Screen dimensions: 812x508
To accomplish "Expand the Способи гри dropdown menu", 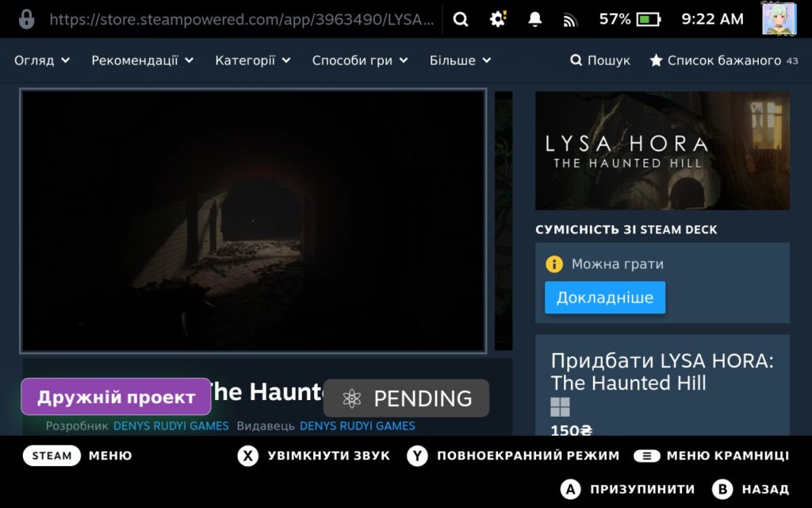I will click(360, 60).
